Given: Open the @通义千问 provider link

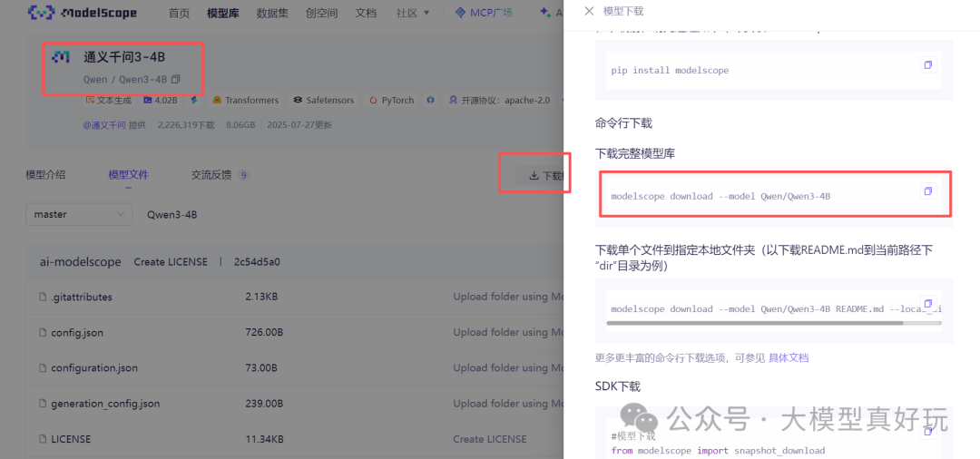Looking at the screenshot, I should pyautogui.click(x=104, y=124).
